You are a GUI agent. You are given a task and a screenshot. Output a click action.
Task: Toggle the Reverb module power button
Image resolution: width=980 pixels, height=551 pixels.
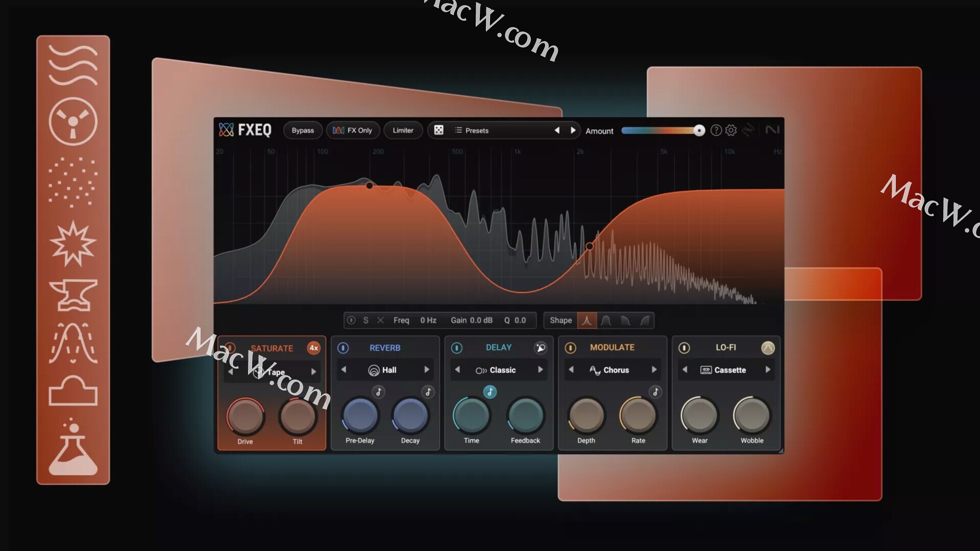343,348
